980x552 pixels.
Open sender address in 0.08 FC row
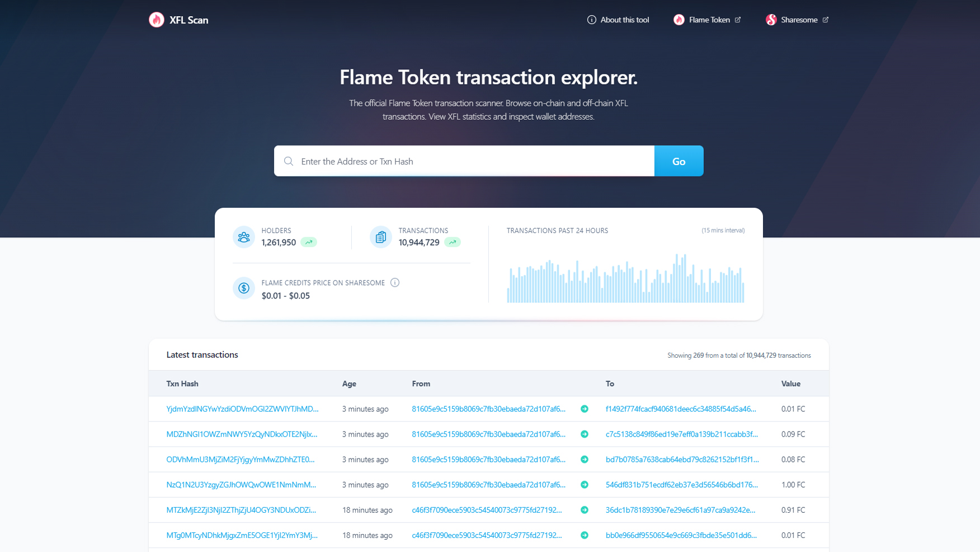(489, 459)
